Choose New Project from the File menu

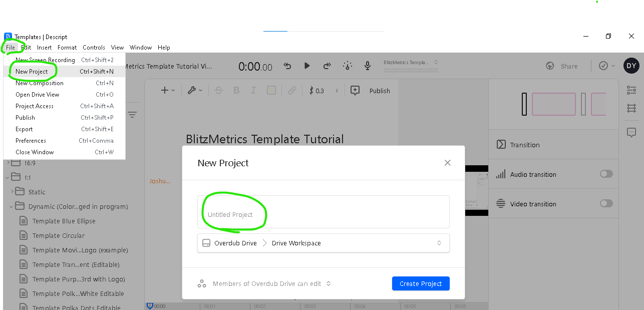64,72
